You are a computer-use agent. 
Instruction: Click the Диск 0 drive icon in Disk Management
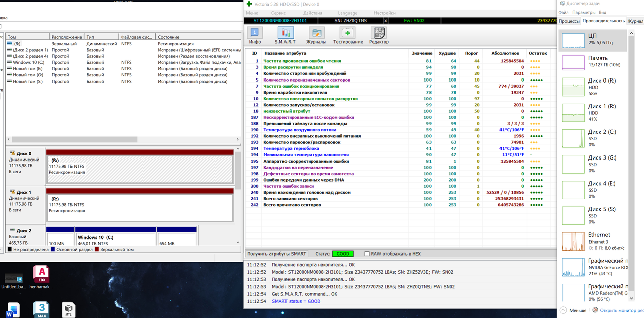pos(12,153)
